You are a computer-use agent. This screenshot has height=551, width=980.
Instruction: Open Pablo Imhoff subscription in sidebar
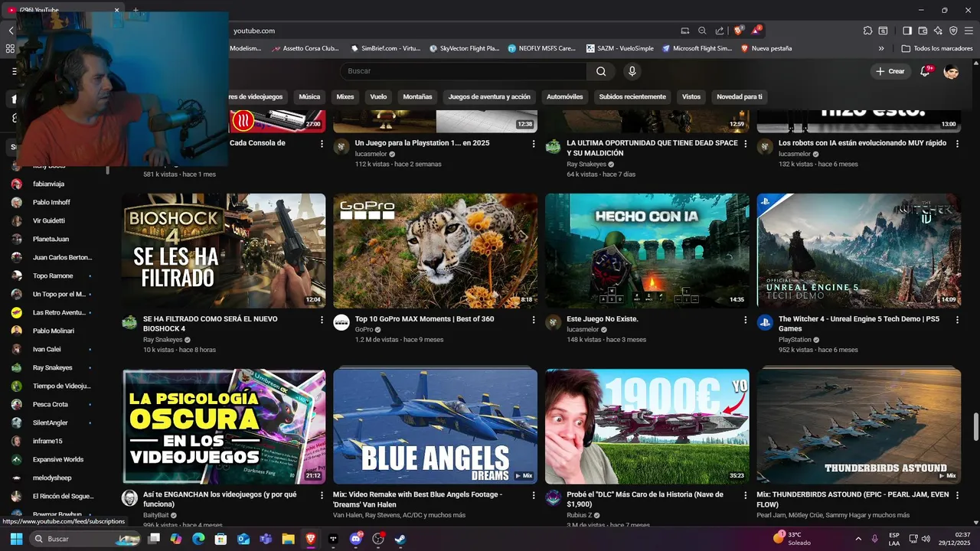coord(50,202)
